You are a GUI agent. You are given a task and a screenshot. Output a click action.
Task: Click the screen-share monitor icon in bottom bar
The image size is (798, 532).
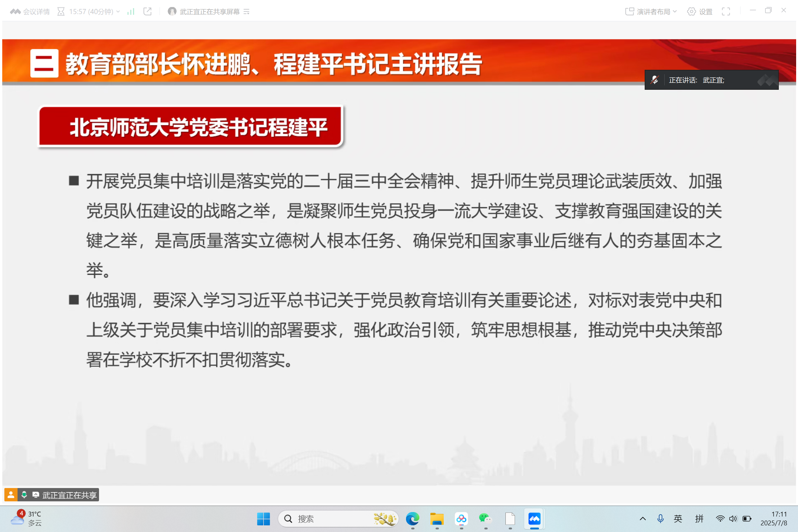click(36, 495)
